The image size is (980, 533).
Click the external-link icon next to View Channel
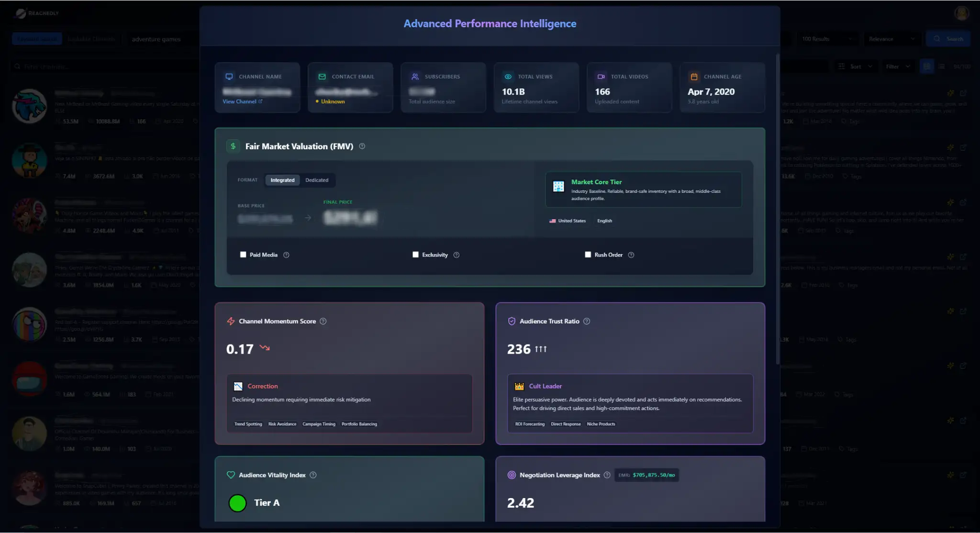pyautogui.click(x=260, y=101)
